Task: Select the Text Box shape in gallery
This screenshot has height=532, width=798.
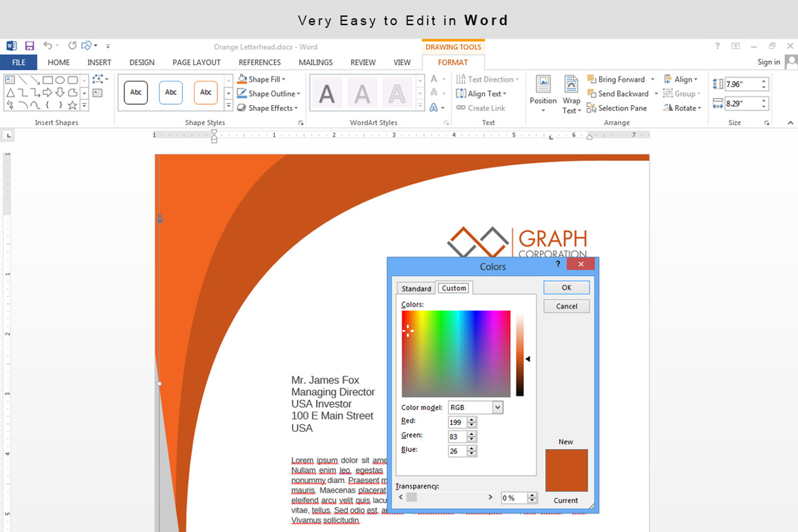Action: pyautogui.click(x=10, y=80)
